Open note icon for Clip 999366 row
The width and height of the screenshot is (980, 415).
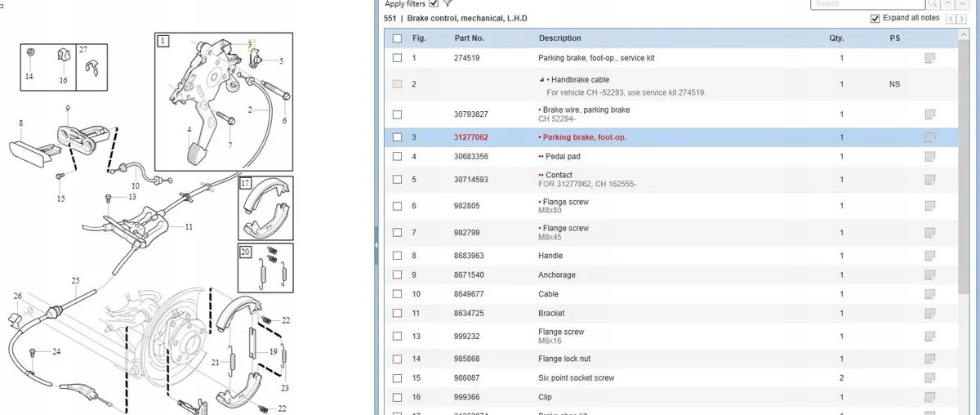tap(929, 397)
